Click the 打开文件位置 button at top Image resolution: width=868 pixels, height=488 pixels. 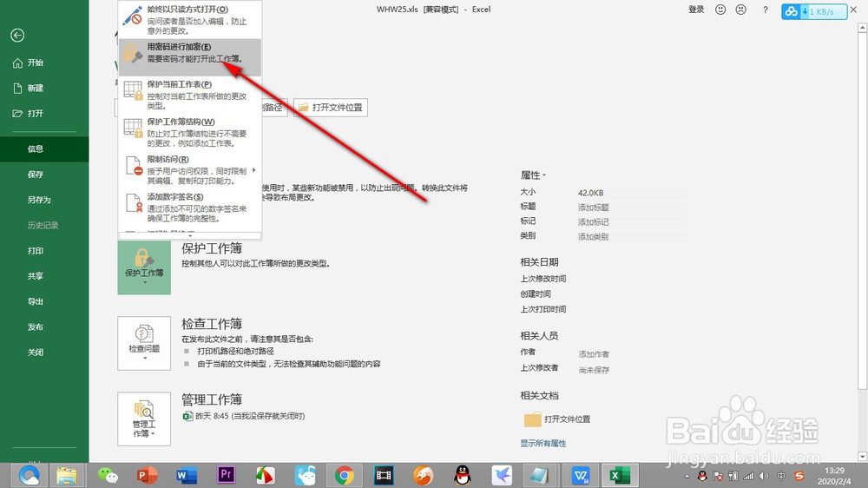331,108
